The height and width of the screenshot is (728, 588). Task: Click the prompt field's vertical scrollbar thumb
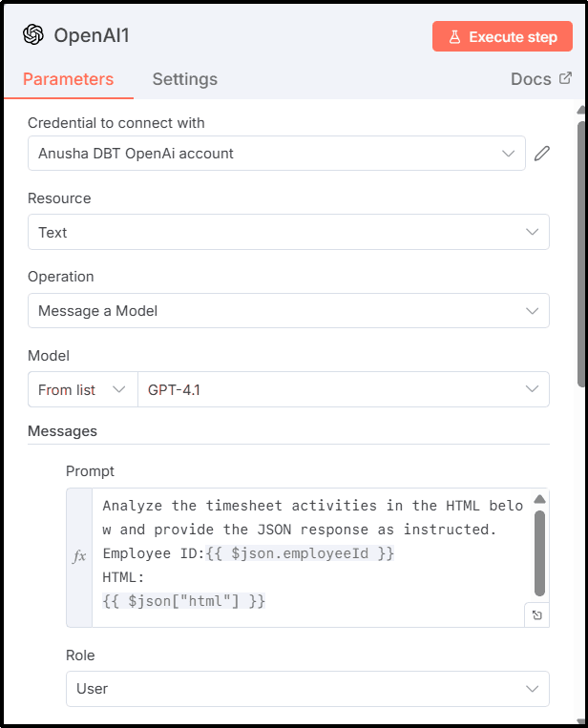(x=539, y=551)
